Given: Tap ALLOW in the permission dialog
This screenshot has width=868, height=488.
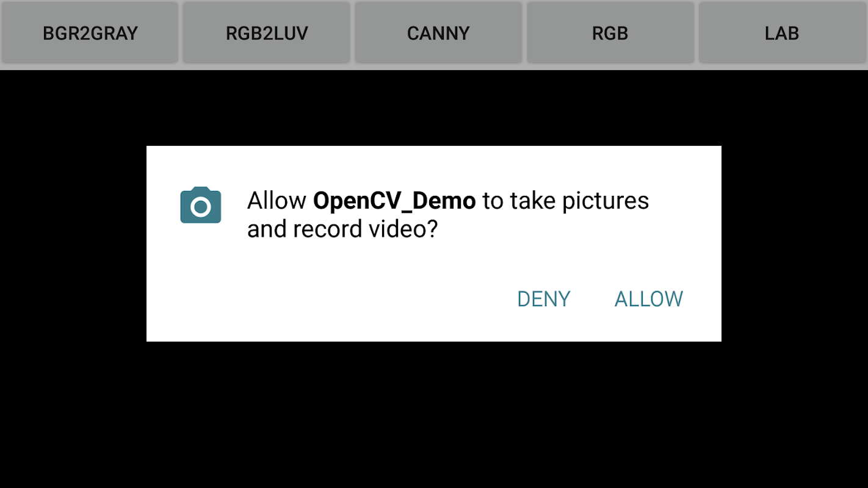Looking at the screenshot, I should tap(648, 299).
